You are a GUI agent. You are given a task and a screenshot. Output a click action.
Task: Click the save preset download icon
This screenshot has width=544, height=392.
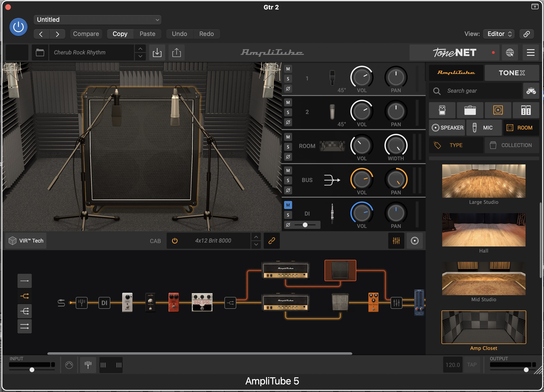tap(157, 52)
